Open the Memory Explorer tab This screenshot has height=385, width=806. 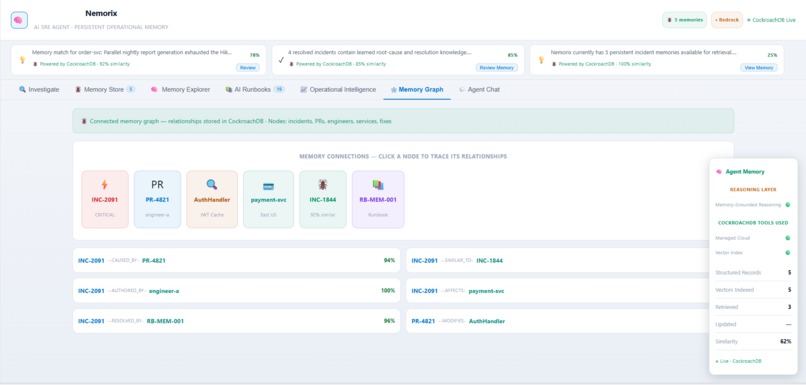point(180,89)
